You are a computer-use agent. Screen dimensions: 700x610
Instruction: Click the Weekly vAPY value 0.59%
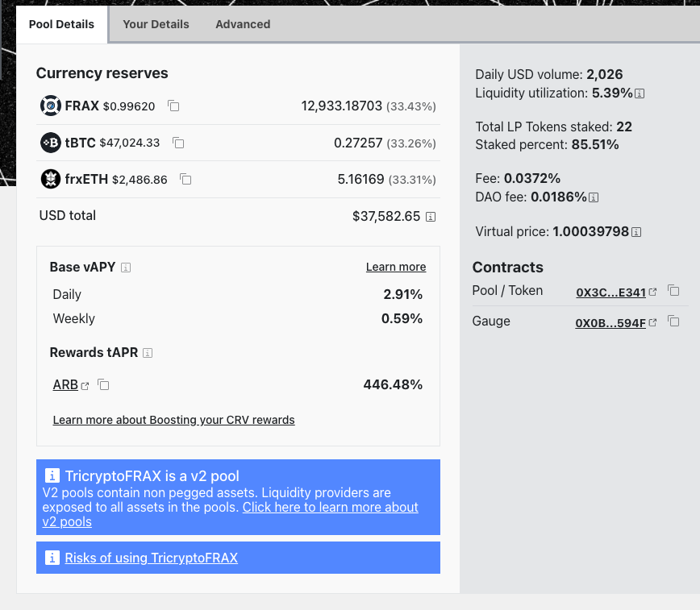pyautogui.click(x=402, y=318)
